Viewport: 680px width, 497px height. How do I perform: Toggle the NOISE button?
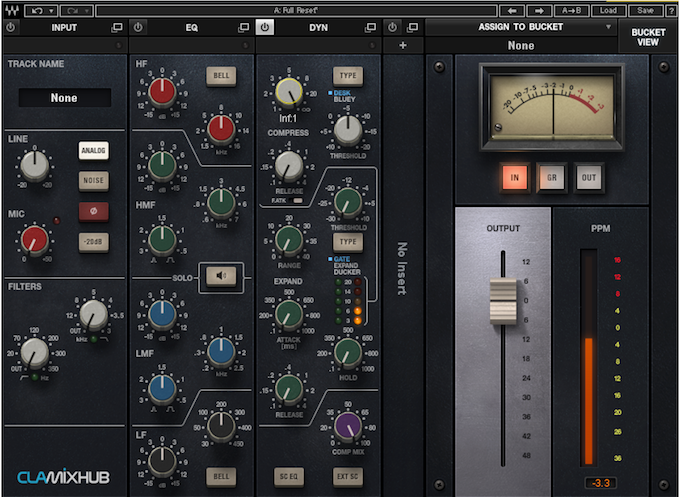(93, 180)
